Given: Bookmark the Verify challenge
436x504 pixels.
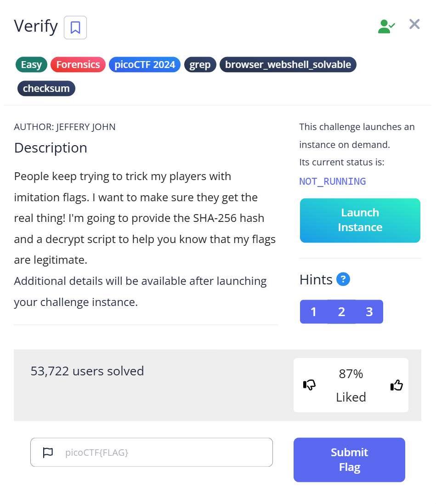Looking at the screenshot, I should (x=75, y=28).
